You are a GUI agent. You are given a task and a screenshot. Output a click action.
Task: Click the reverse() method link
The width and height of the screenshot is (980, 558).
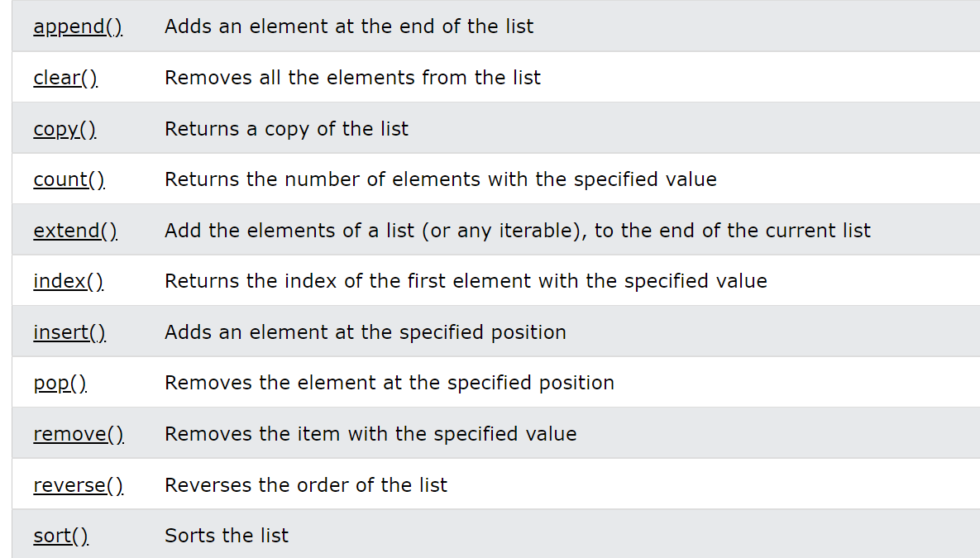[x=78, y=485]
